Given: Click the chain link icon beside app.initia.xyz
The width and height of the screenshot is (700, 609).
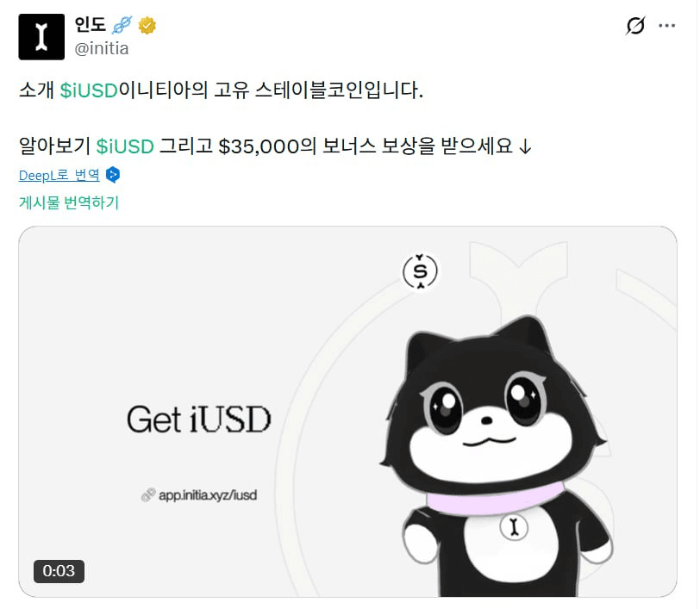Looking at the screenshot, I should coord(148,494).
